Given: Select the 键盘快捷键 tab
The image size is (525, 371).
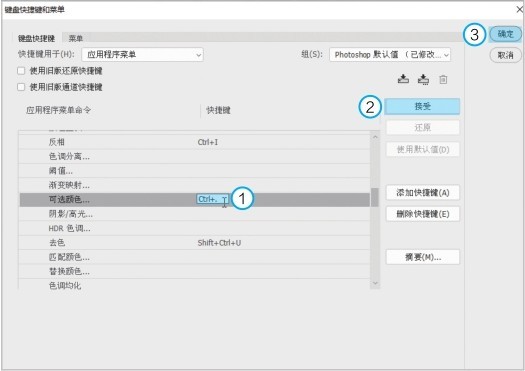Looking at the screenshot, I should click(x=36, y=38).
